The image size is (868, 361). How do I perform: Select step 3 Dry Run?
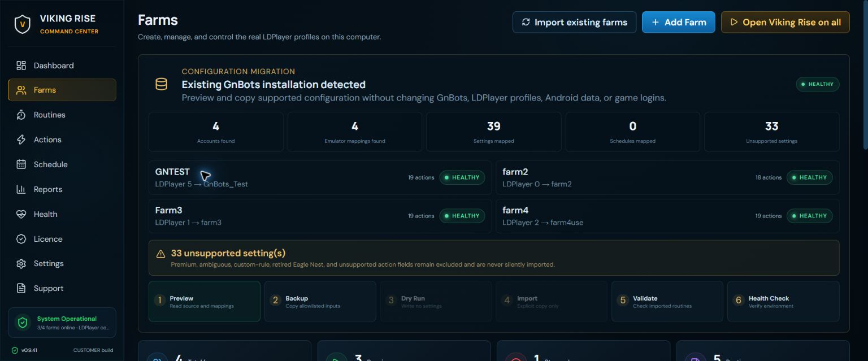[436, 302]
